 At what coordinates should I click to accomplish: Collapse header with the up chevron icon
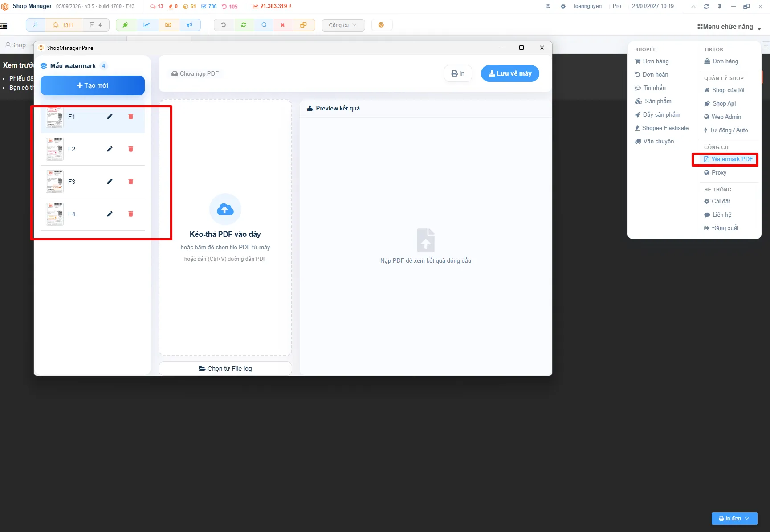[693, 6]
